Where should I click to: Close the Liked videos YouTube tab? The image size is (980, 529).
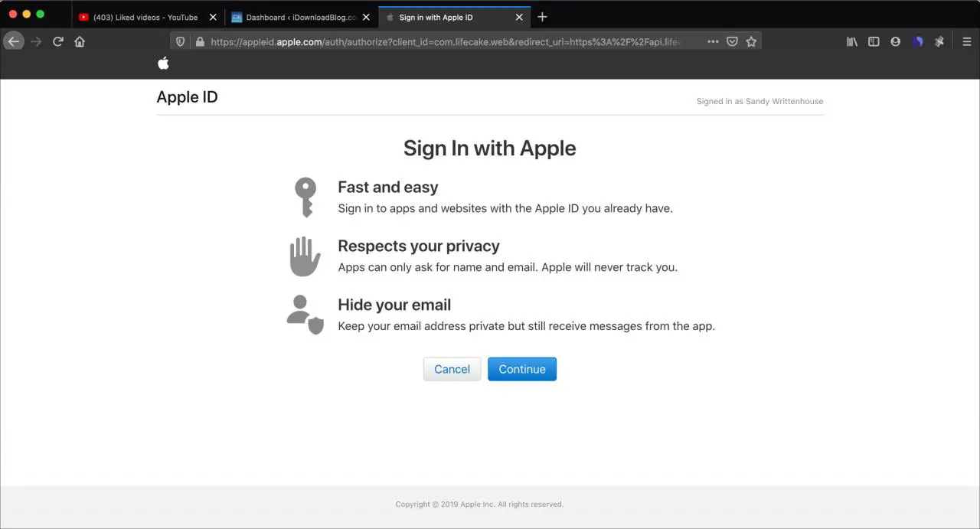(213, 17)
